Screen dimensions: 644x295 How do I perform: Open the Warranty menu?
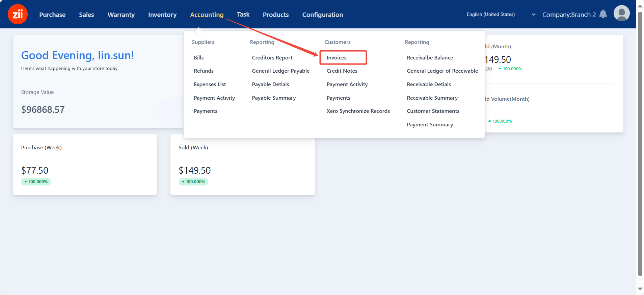pos(121,15)
